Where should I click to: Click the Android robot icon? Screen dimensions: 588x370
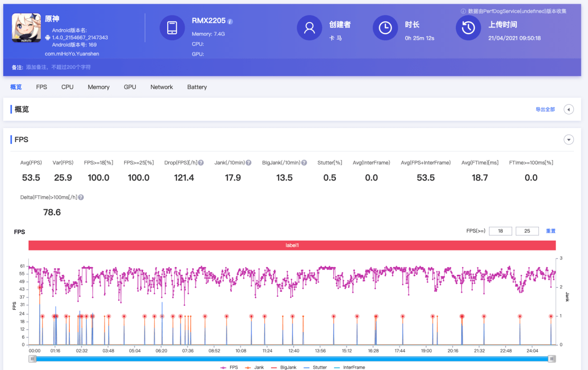click(47, 38)
